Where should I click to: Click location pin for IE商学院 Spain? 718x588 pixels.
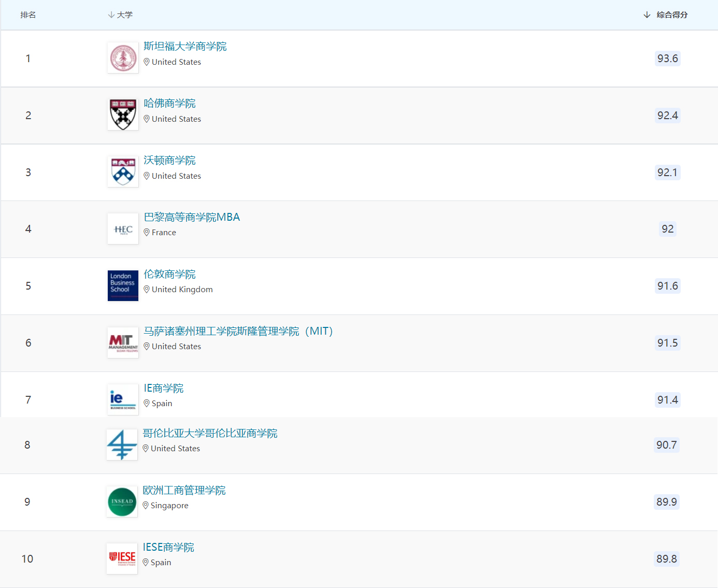coord(147,404)
